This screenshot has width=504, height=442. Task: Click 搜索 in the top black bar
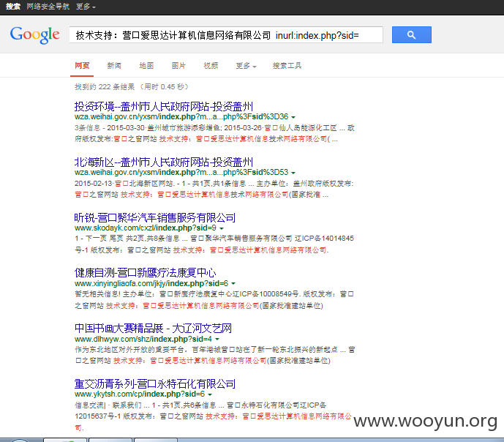point(13,7)
